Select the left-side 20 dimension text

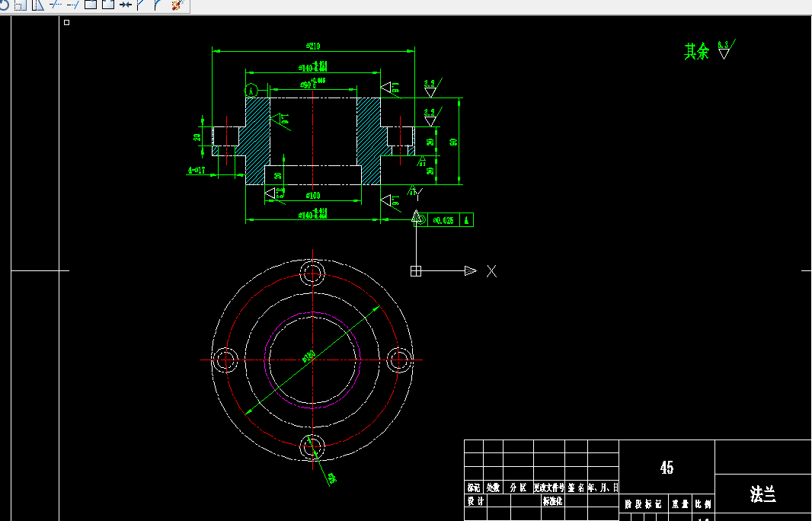coord(197,137)
